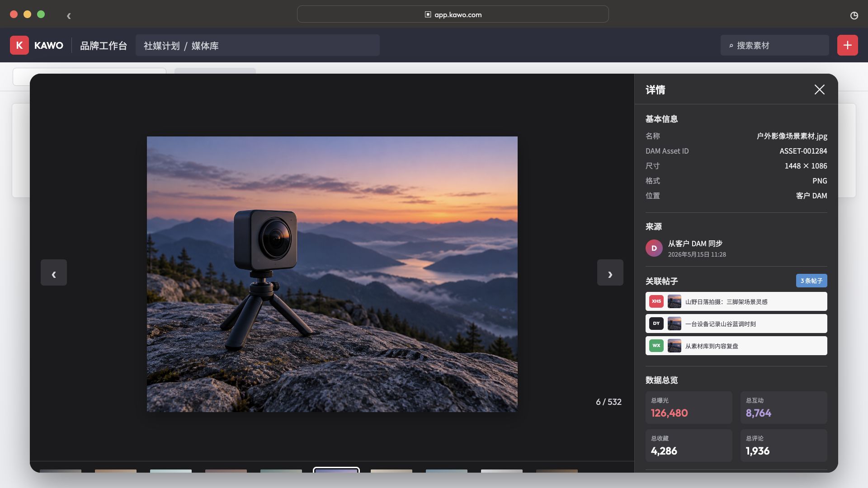Click the 总收藏 4,286 card
868x488 pixels.
pos(689,446)
